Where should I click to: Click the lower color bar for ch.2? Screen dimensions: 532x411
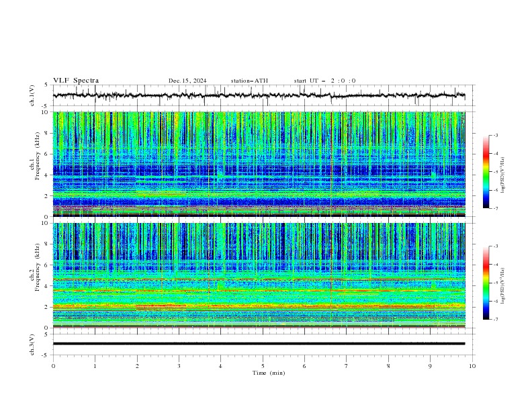point(486,283)
